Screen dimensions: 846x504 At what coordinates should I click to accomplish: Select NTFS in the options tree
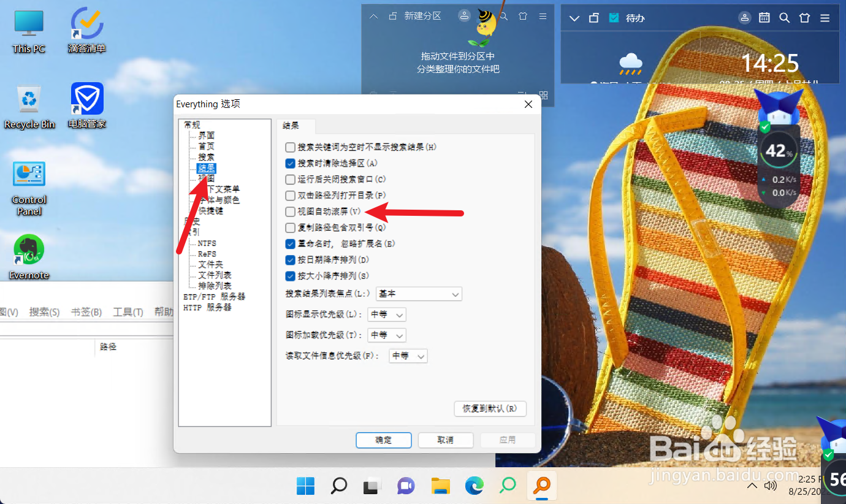tap(207, 243)
